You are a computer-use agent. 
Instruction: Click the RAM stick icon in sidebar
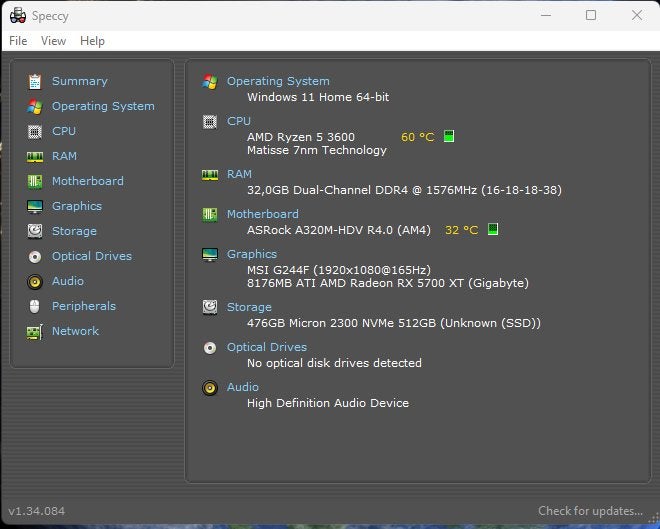tap(35, 157)
